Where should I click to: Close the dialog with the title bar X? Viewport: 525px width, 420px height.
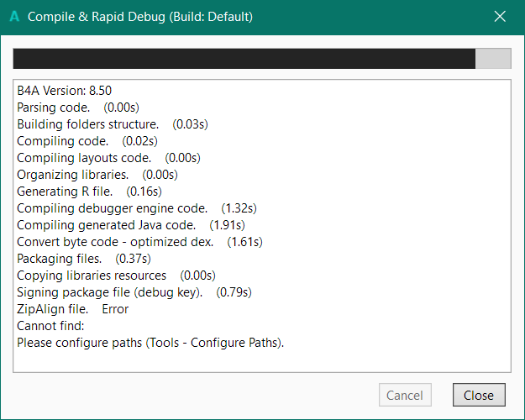coord(500,17)
